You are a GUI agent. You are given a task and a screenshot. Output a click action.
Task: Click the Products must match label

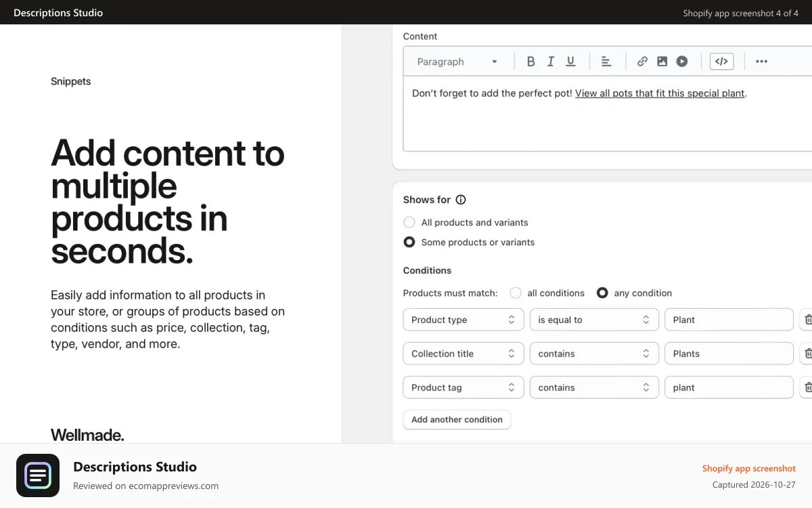tap(451, 293)
